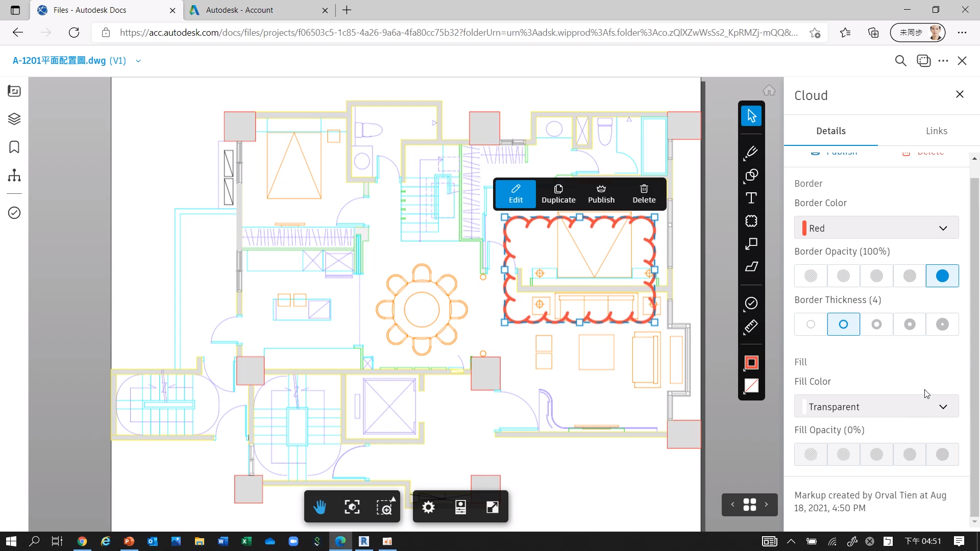
Task: Open Chrome from the taskbar
Action: click(x=82, y=541)
